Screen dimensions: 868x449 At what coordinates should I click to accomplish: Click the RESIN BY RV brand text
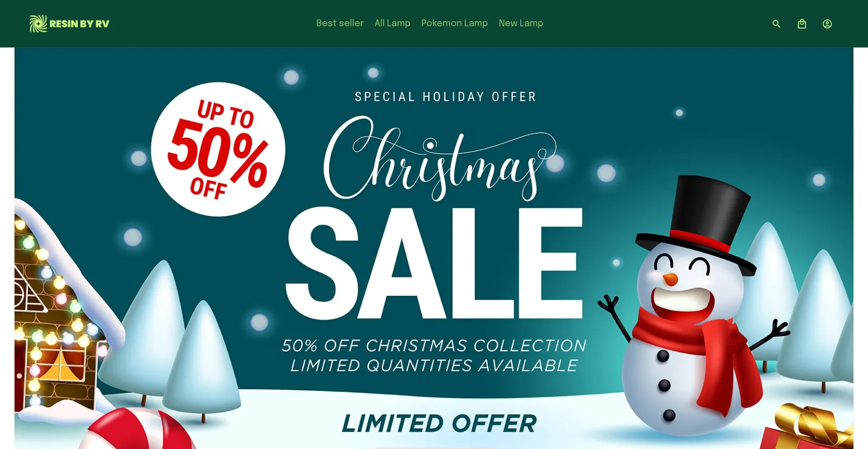(x=80, y=24)
